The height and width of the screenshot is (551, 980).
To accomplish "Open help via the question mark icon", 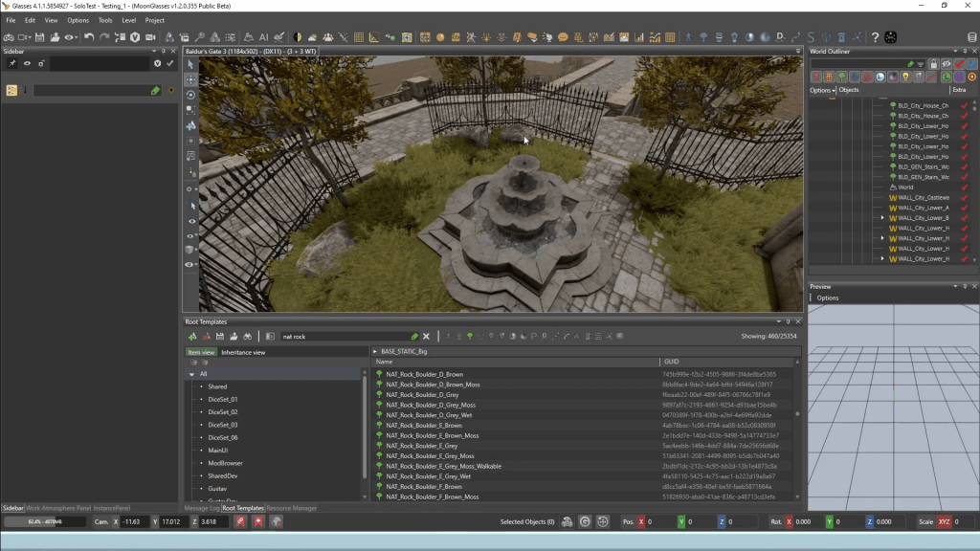I will pyautogui.click(x=875, y=37).
